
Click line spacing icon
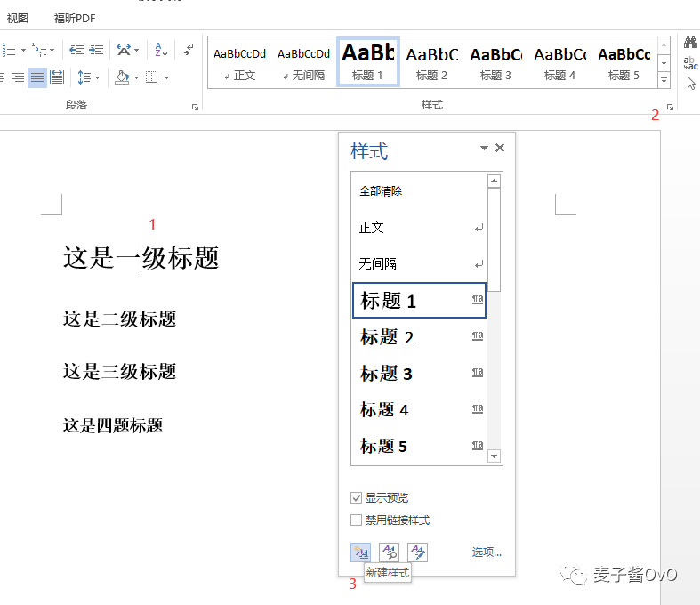point(84,77)
